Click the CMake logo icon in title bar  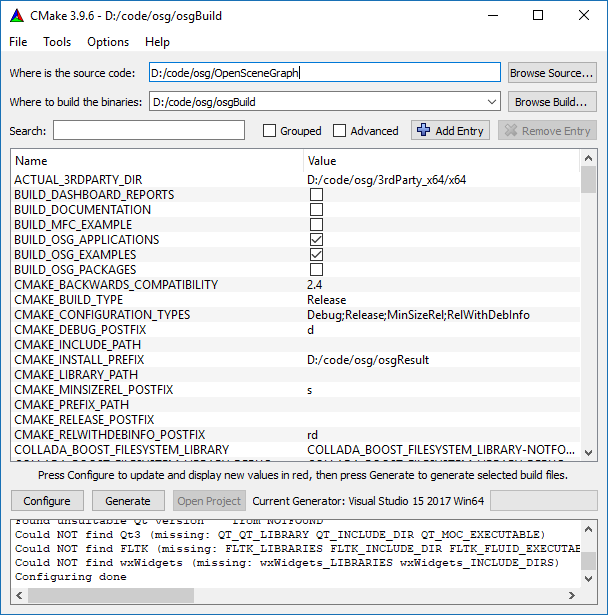pos(17,16)
